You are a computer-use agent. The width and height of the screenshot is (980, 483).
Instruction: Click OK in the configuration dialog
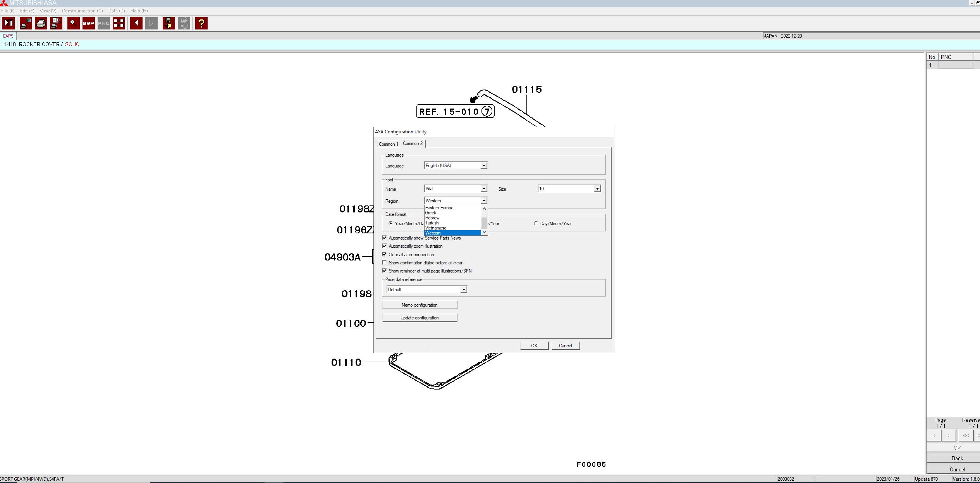coord(534,346)
